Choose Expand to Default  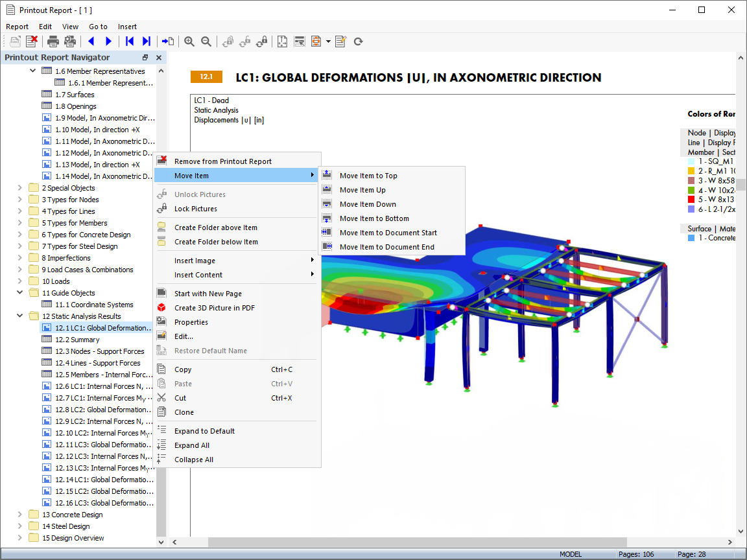pos(237,431)
